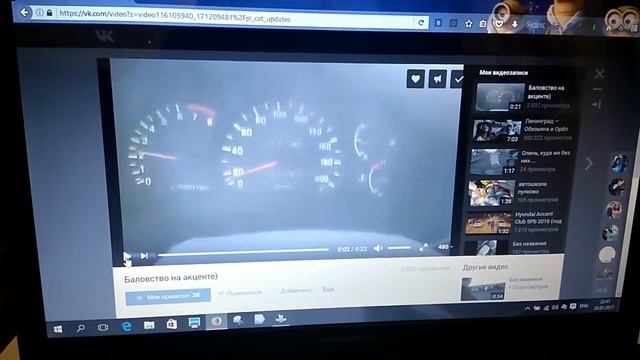Screen dimensions: 640x360
Task: Minimize the video player using the dash icon
Action: [598, 89]
